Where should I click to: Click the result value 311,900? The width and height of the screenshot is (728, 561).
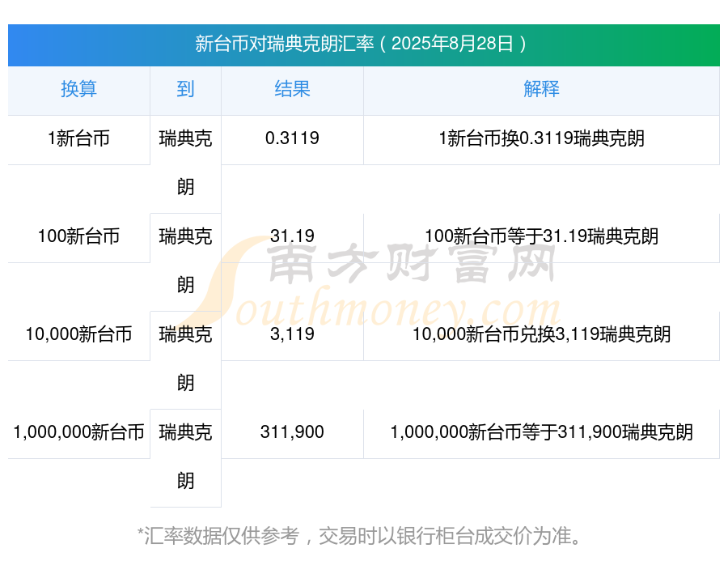292,433
